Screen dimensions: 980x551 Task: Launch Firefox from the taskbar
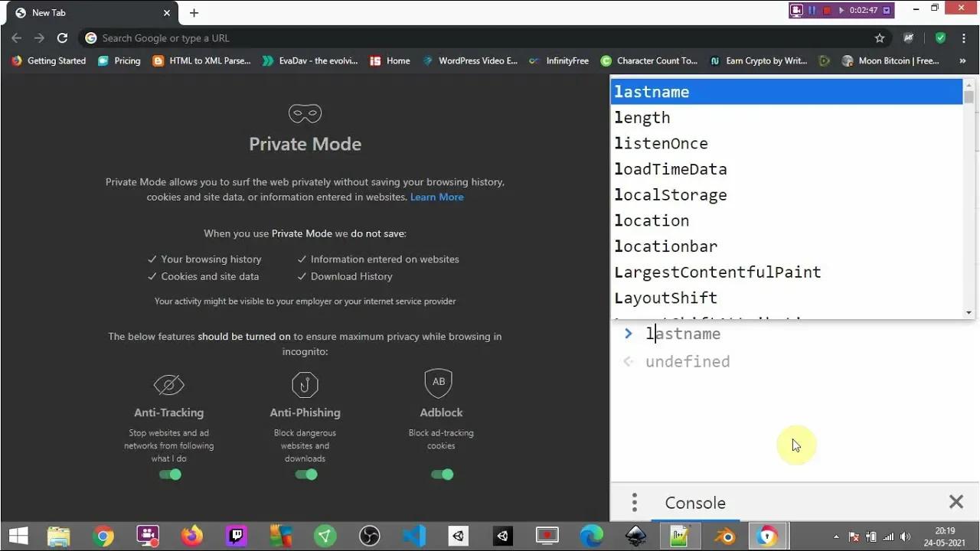tap(191, 536)
